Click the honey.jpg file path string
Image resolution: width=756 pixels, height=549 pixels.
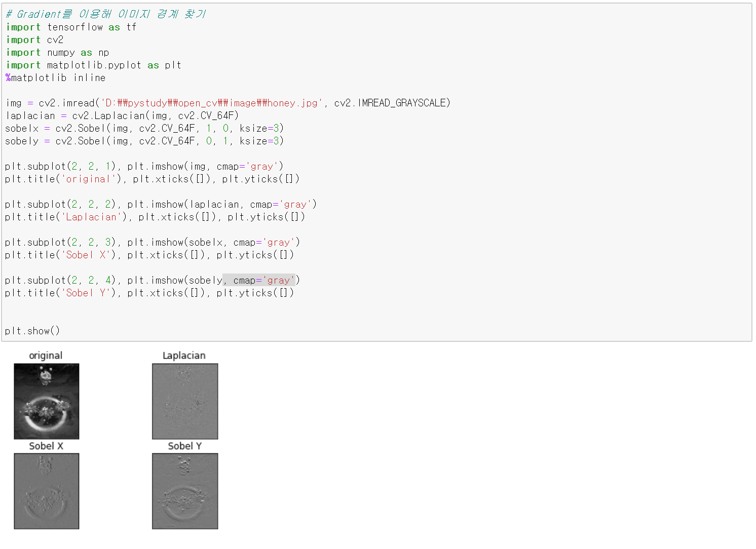[212, 103]
